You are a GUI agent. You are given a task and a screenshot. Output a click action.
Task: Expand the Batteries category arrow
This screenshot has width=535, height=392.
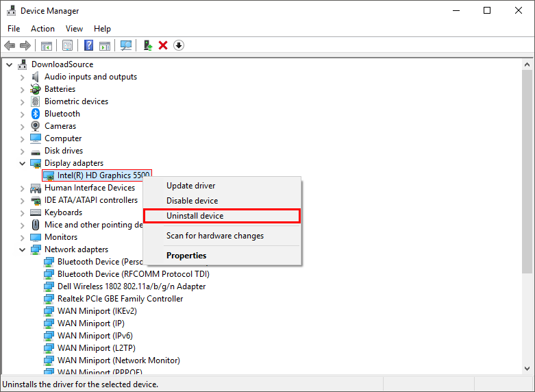pos(23,90)
